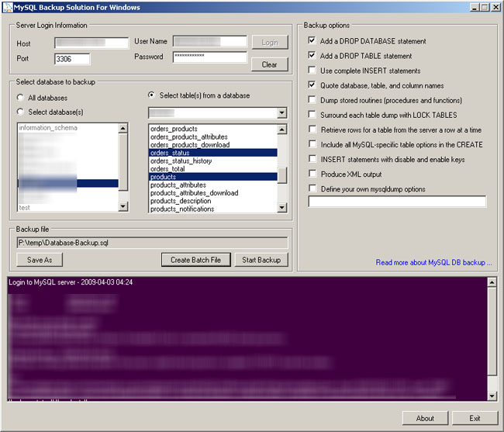Click the custom mysqldump options text box
504x432 pixels.
coord(397,202)
